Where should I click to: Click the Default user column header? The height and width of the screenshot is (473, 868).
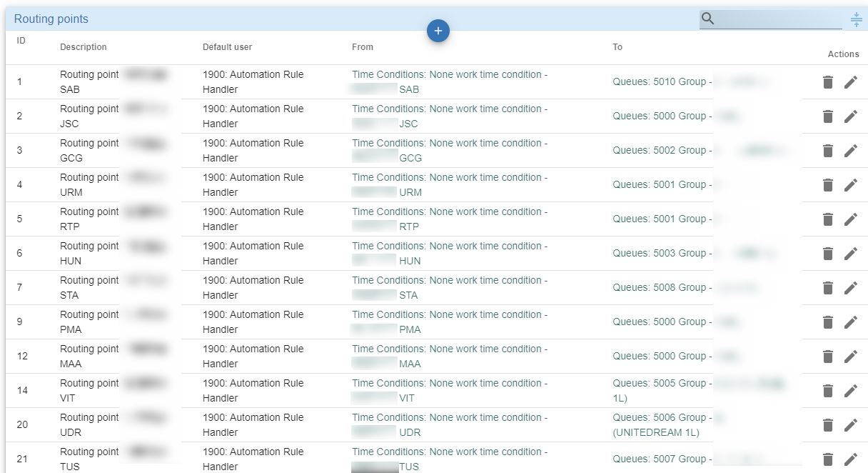(x=227, y=47)
